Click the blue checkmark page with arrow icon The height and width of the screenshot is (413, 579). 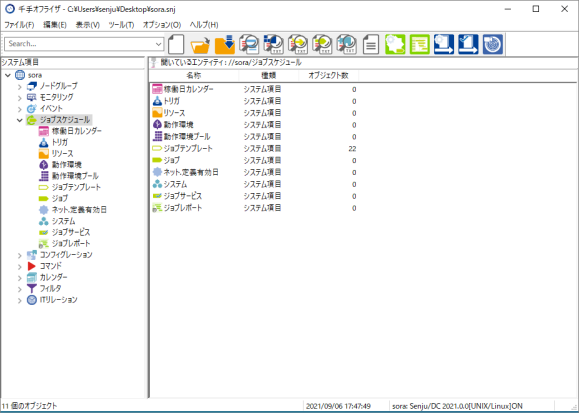coord(468,44)
